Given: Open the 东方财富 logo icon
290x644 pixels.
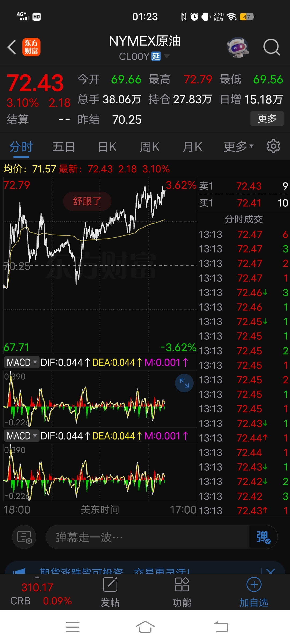Looking at the screenshot, I should [x=31, y=47].
